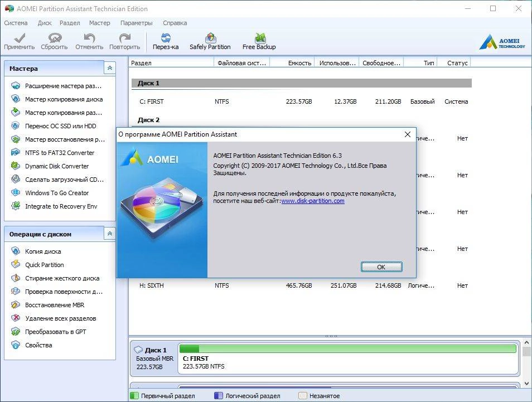Screen dimensions: 532x402
Task: Open Мастер копирования диска wizard
Action: click(x=57, y=99)
